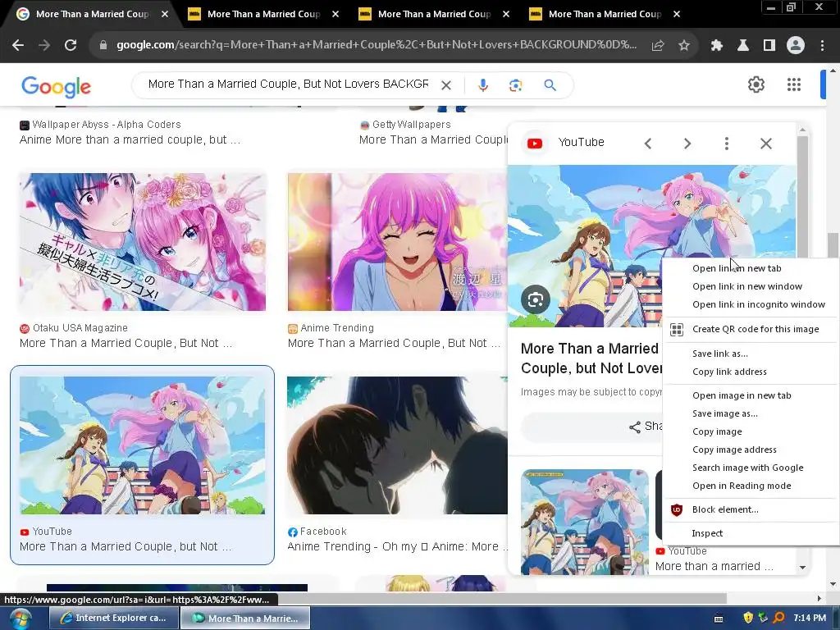
Task: Open the selected YouTube result caption
Action: [126, 546]
